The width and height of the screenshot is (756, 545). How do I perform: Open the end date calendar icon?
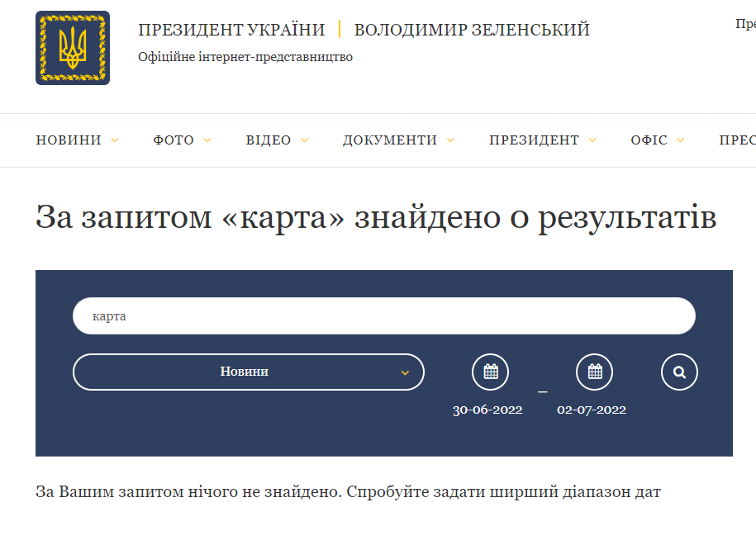(x=594, y=372)
